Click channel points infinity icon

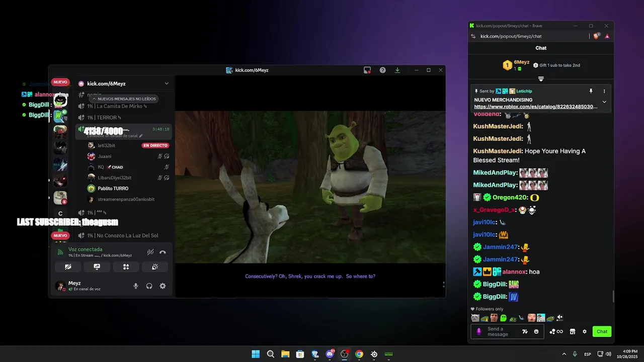[556, 331]
